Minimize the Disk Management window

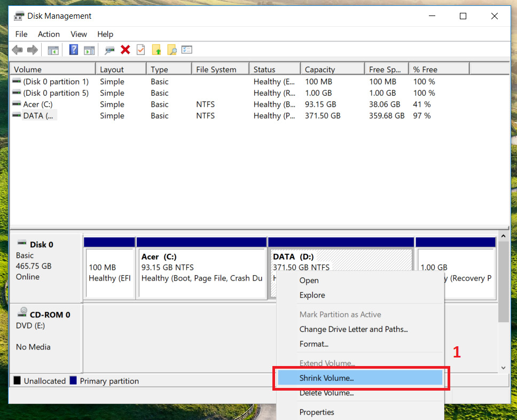point(432,16)
